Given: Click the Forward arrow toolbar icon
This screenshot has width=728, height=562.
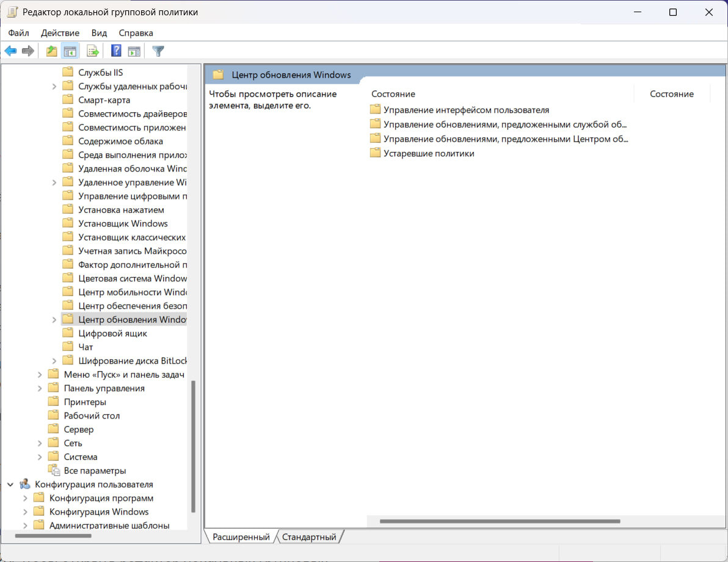Looking at the screenshot, I should [27, 51].
